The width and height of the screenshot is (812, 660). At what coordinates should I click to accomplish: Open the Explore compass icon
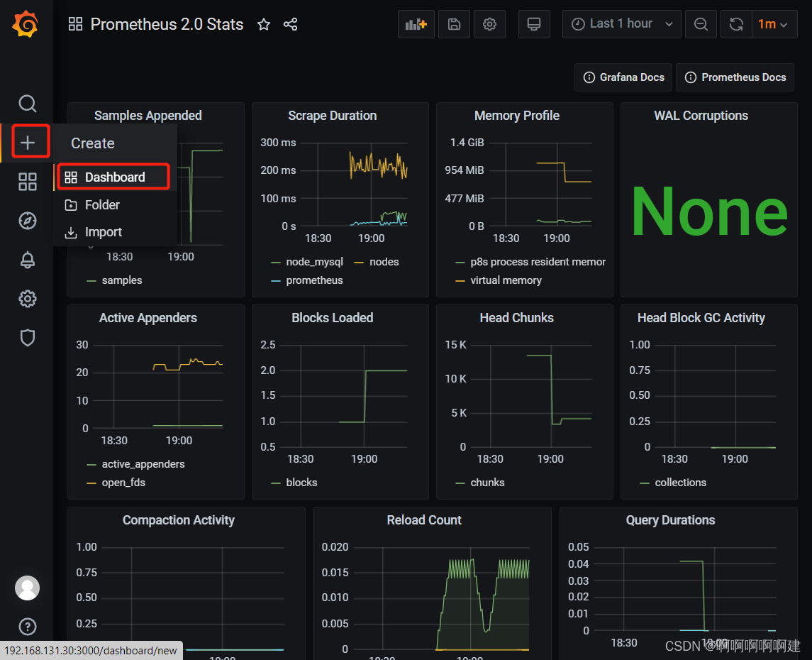click(x=27, y=221)
